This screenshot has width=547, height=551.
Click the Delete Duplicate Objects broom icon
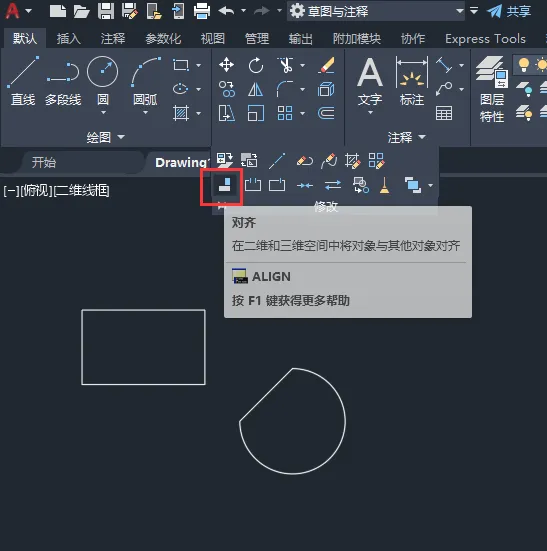(x=385, y=185)
